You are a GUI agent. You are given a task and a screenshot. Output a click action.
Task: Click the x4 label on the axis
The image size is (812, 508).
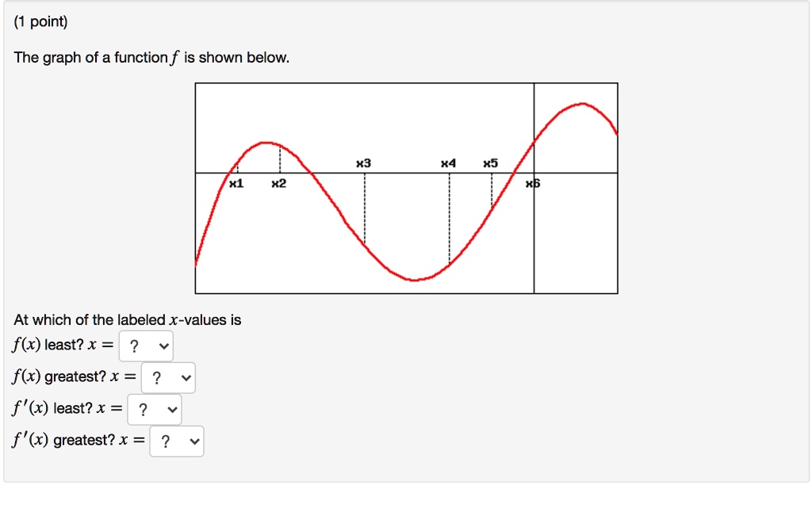click(450, 162)
